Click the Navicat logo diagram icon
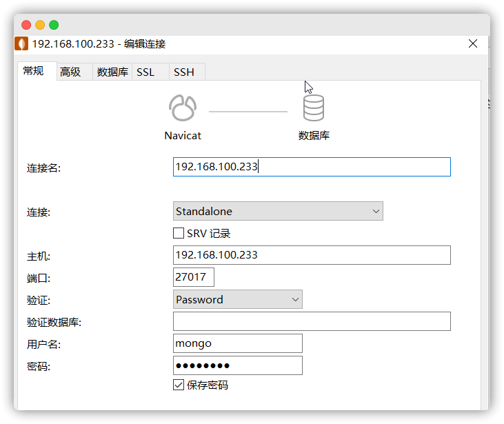The height and width of the screenshot is (424, 504). (x=183, y=108)
